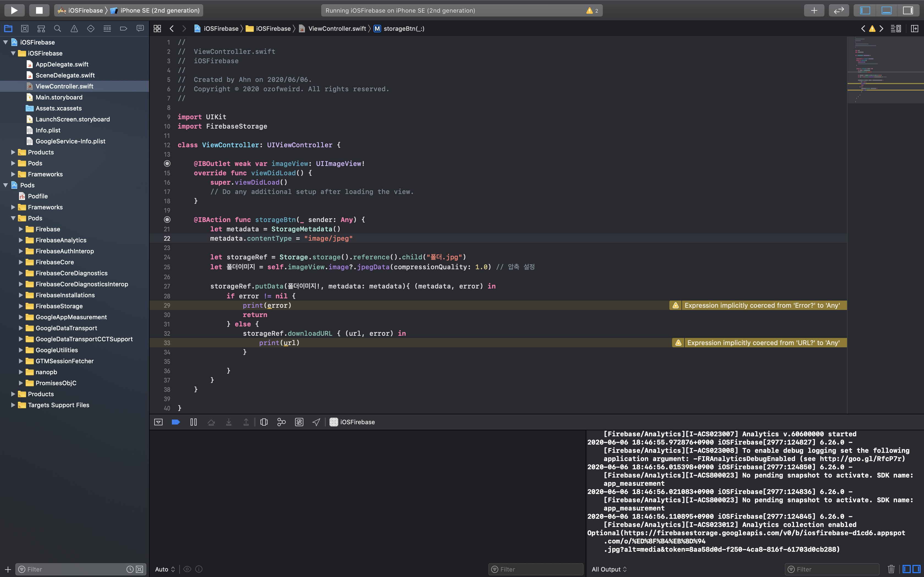
Task: Open the Issue navigator warning icon
Action: tap(74, 29)
